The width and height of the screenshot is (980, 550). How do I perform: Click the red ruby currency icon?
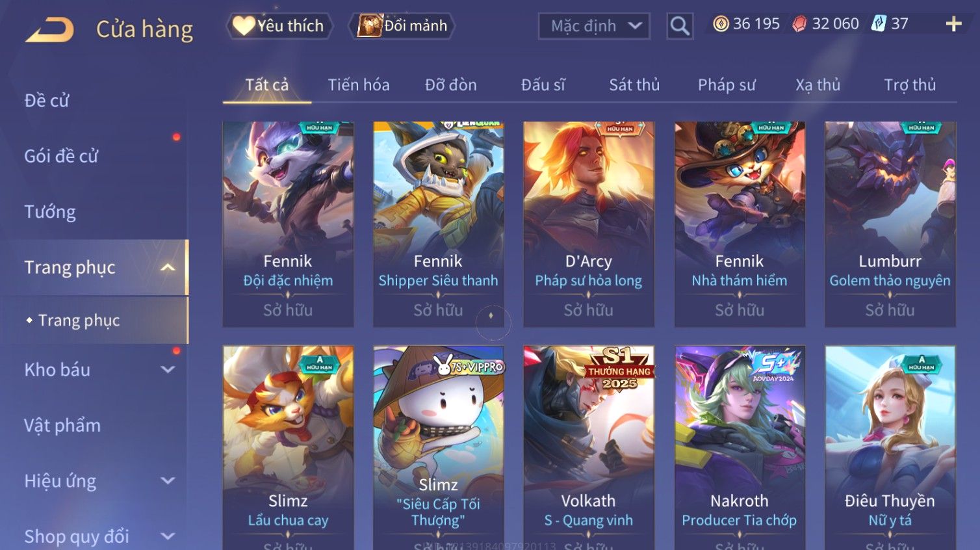(800, 24)
